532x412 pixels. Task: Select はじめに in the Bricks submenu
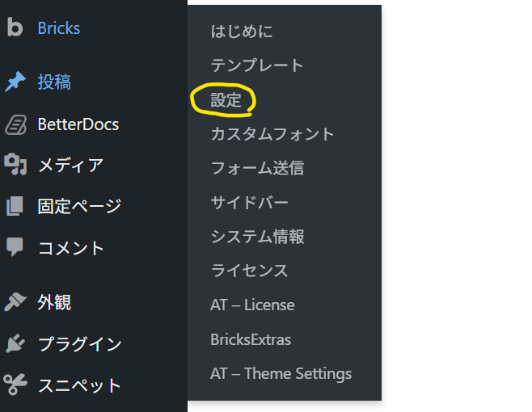coord(242,32)
